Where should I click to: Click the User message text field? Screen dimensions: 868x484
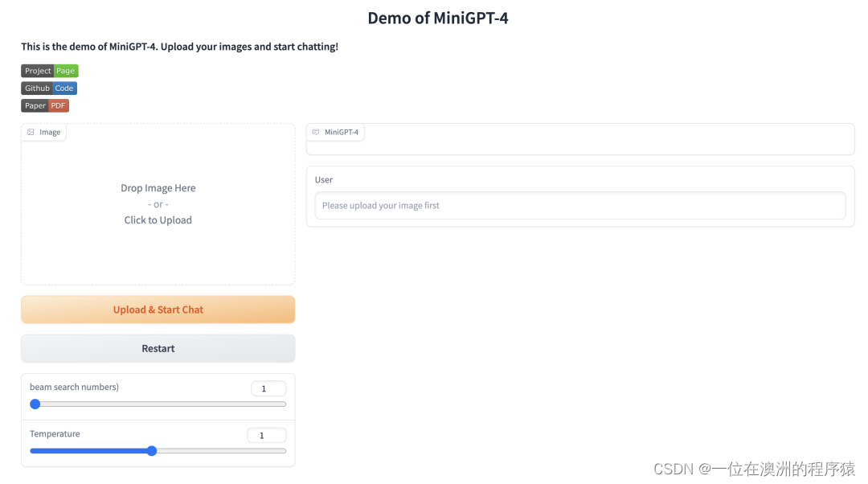coord(580,206)
